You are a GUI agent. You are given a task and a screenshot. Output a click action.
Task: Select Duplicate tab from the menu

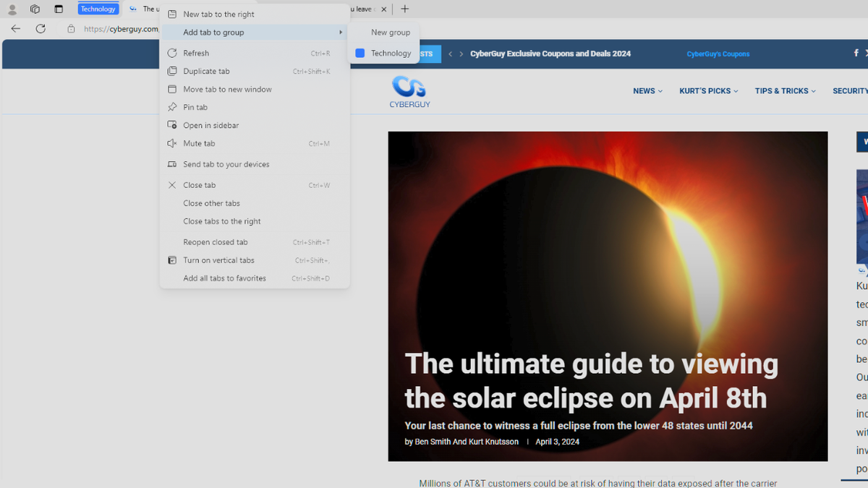click(x=207, y=71)
